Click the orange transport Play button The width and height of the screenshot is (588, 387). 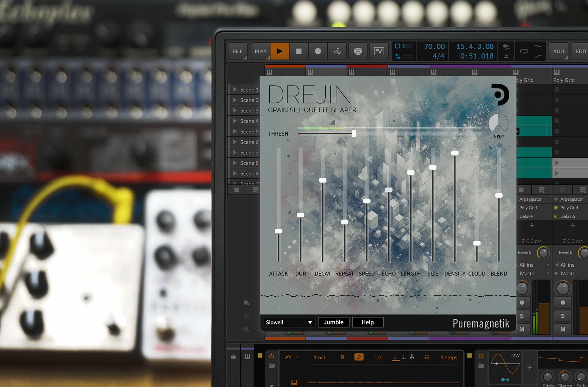coord(279,51)
